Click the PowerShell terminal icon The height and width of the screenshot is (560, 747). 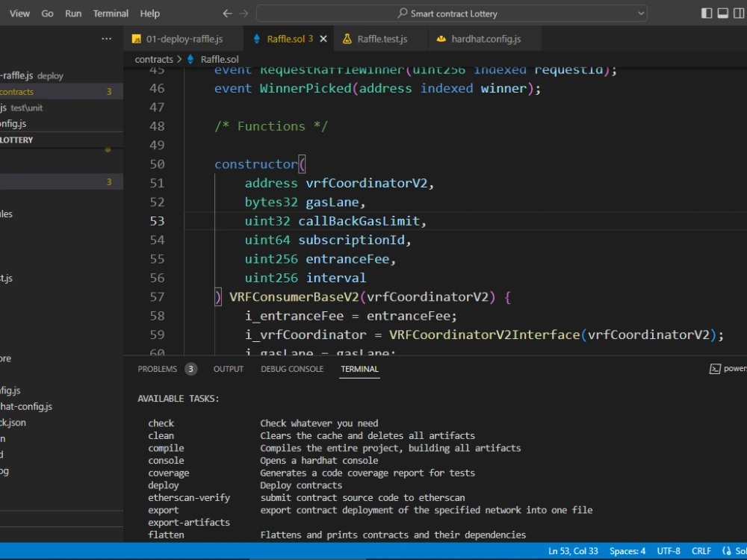pyautogui.click(x=715, y=369)
